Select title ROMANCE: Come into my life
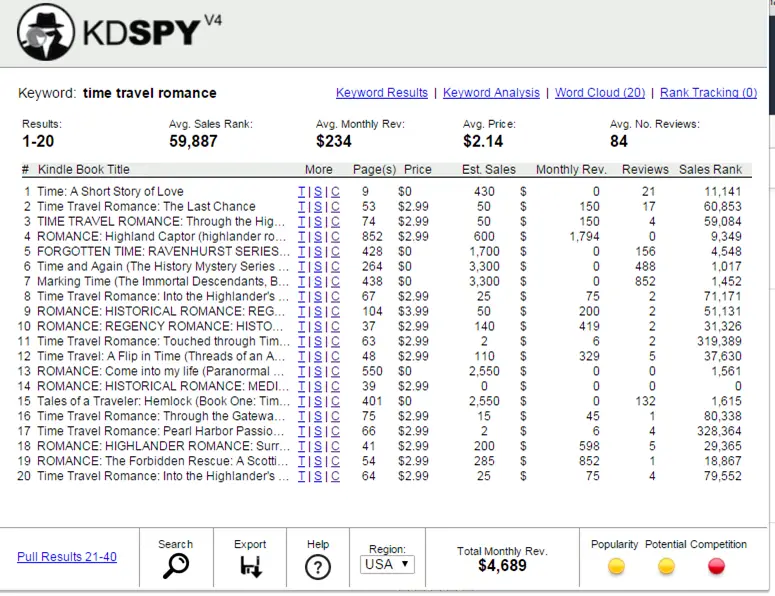The width and height of the screenshot is (775, 596). (161, 372)
